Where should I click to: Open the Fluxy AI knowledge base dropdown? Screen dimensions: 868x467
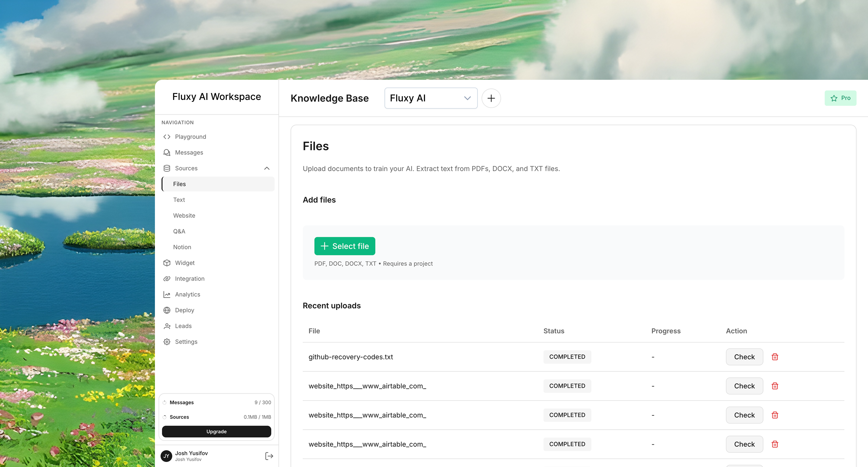(431, 98)
